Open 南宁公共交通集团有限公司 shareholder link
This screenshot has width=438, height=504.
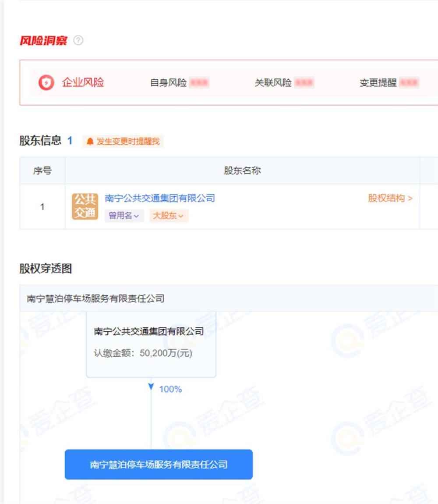click(x=160, y=198)
